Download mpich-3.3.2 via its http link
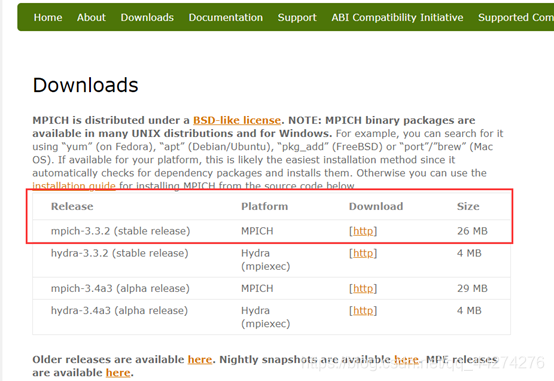The height and width of the screenshot is (381, 554). point(363,231)
